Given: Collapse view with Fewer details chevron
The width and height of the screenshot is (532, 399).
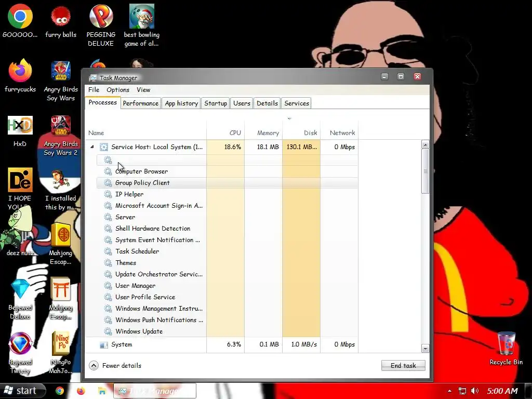Looking at the screenshot, I should 94,365.
